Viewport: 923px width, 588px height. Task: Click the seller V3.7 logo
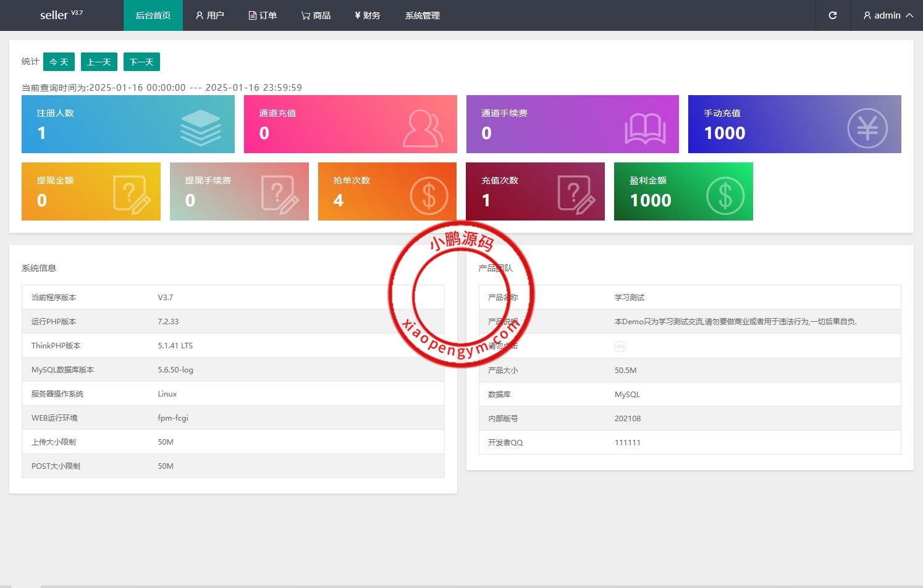61,15
